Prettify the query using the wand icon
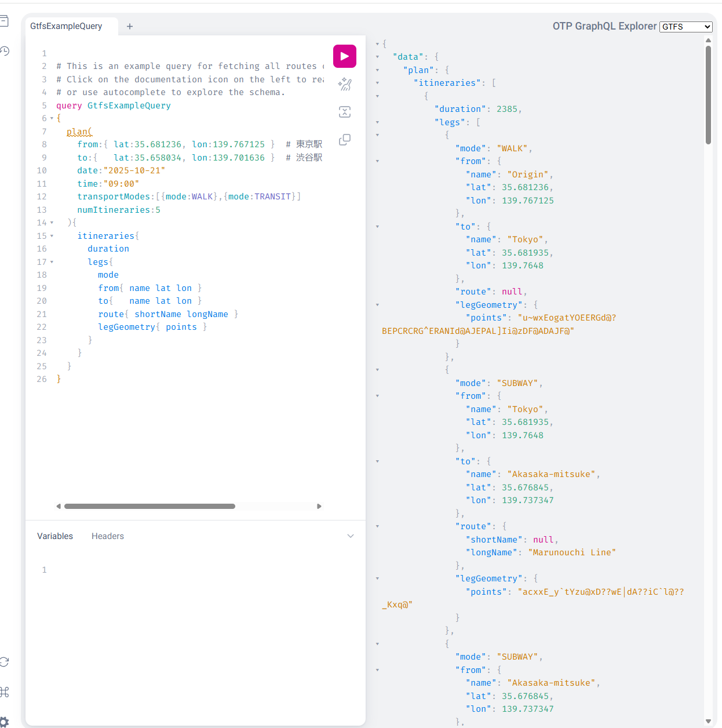This screenshot has width=722, height=728. (345, 84)
